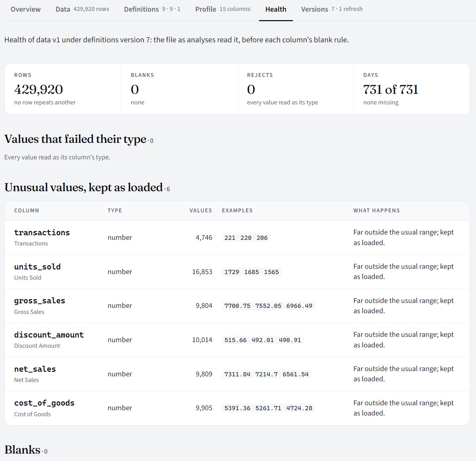The width and height of the screenshot is (476, 461).
Task: Click the 731 of 731 days figure
Action: click(391, 89)
